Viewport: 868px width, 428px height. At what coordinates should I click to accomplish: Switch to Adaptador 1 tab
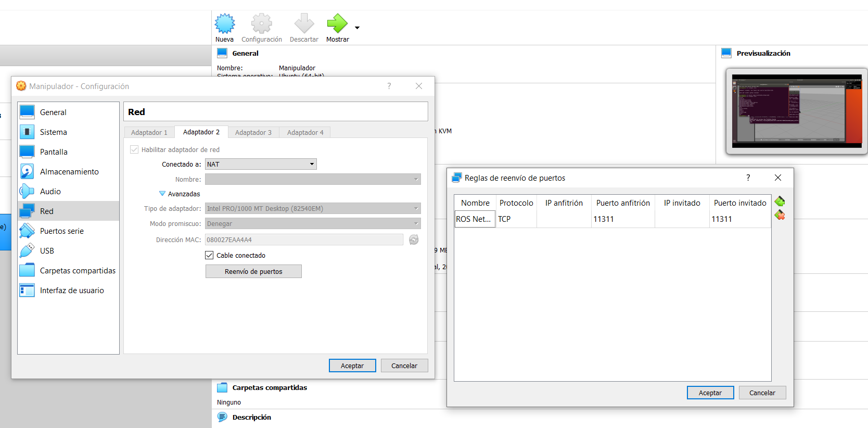[x=149, y=133]
